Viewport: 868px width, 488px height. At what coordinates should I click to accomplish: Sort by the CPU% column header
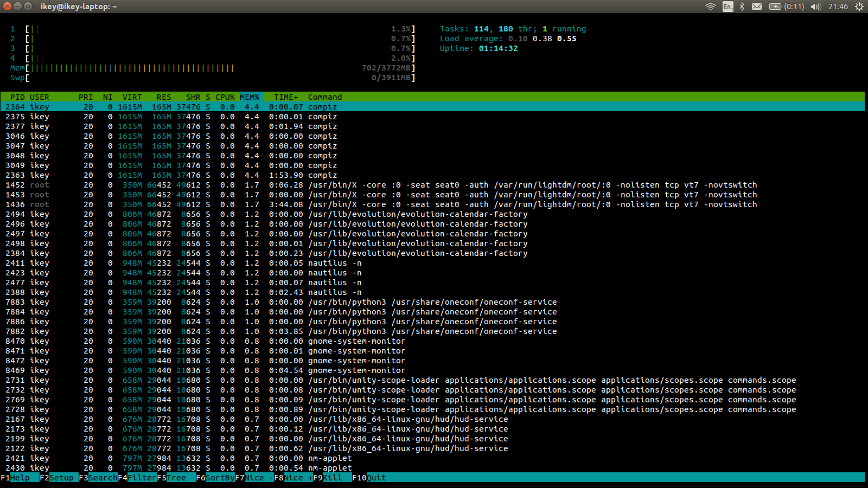tap(225, 97)
